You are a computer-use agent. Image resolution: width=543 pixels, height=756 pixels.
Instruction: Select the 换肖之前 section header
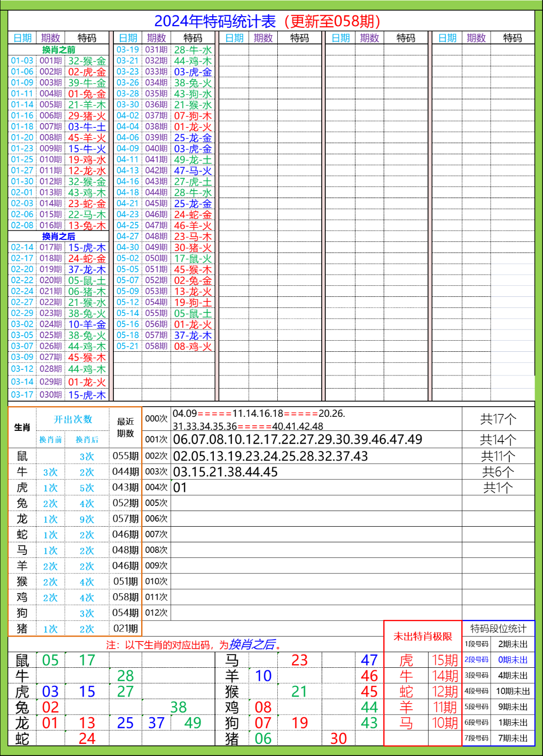59,49
